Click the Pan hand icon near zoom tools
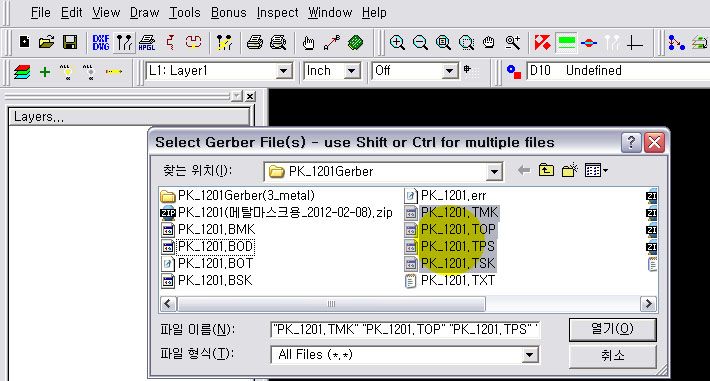The image size is (710, 381). tap(489, 43)
